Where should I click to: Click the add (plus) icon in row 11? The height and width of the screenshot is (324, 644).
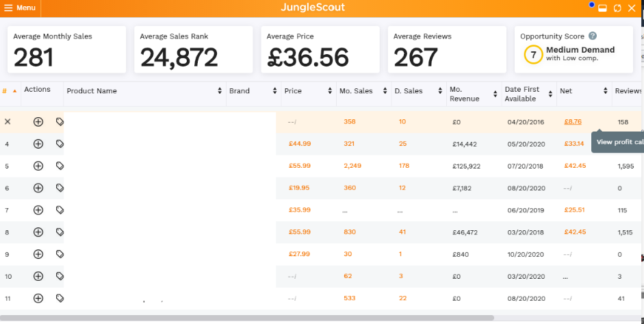(x=38, y=298)
